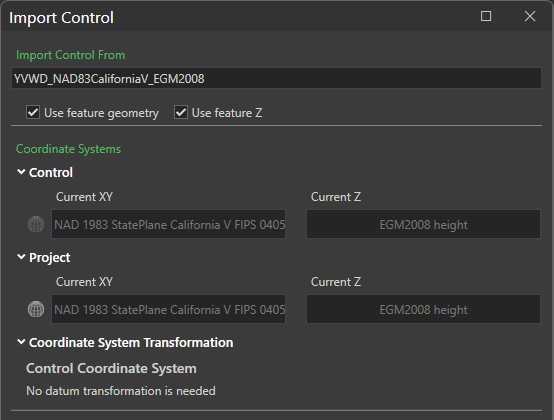Collapse the Control section
The image size is (554, 420).
(x=21, y=172)
